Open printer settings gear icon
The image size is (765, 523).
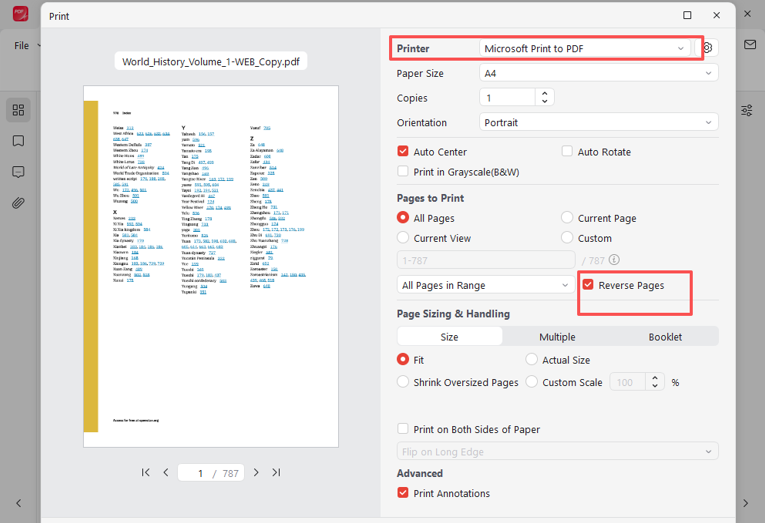(708, 48)
